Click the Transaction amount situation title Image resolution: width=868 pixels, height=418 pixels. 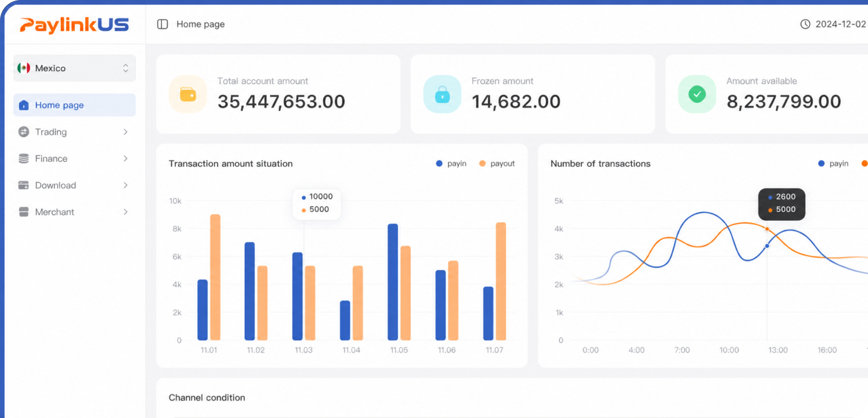pos(231,164)
